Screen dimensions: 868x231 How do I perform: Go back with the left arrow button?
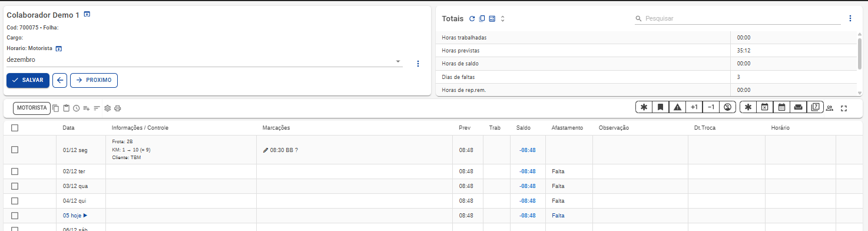tap(59, 80)
